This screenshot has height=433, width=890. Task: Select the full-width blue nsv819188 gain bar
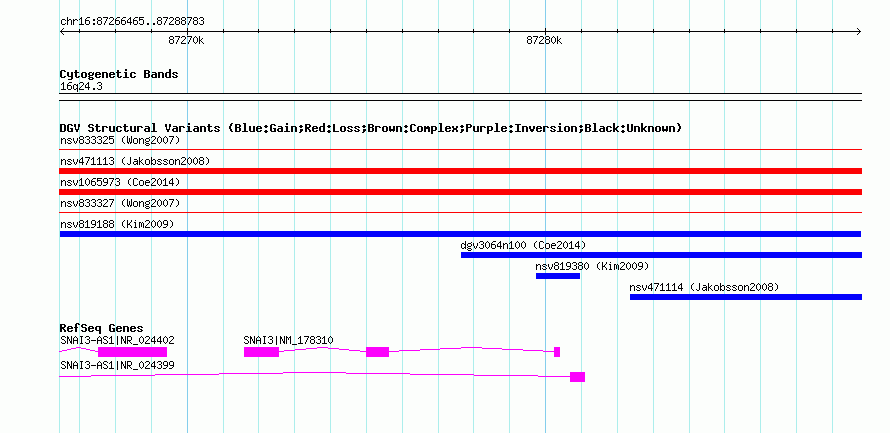tap(460, 234)
